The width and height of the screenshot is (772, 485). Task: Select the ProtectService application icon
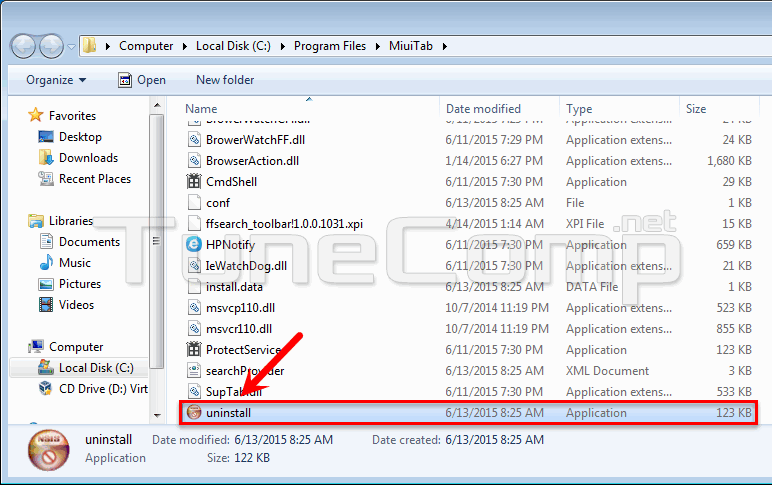tap(194, 350)
